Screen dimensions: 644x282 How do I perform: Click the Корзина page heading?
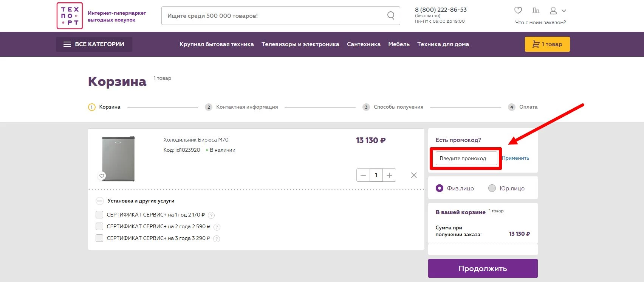click(x=117, y=81)
